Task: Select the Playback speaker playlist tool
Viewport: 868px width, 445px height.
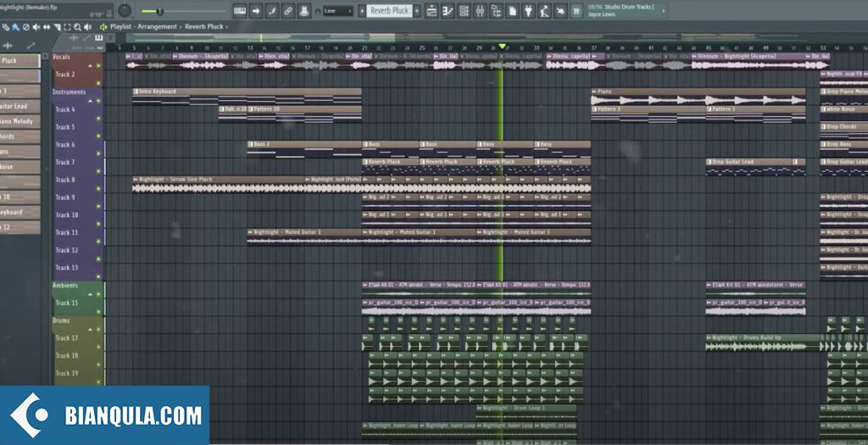Action: (x=87, y=26)
